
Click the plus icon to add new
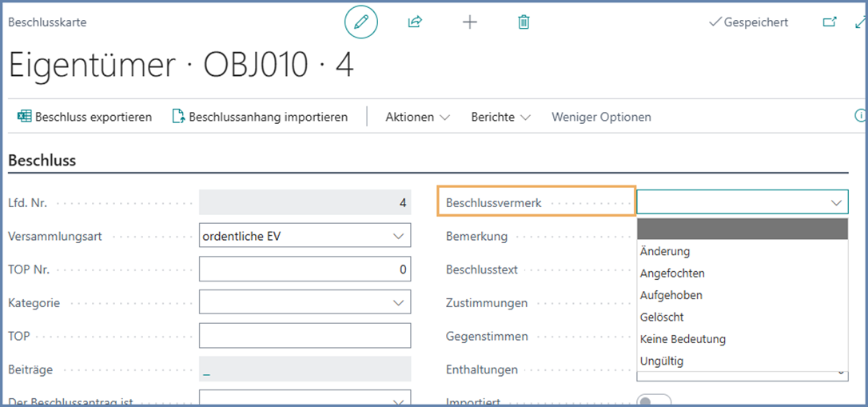pos(470,22)
